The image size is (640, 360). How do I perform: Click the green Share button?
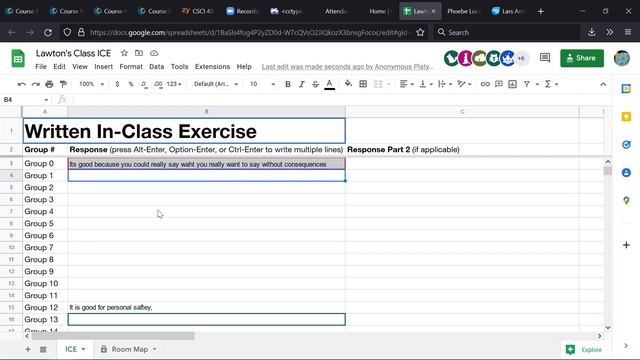pyautogui.click(x=582, y=58)
